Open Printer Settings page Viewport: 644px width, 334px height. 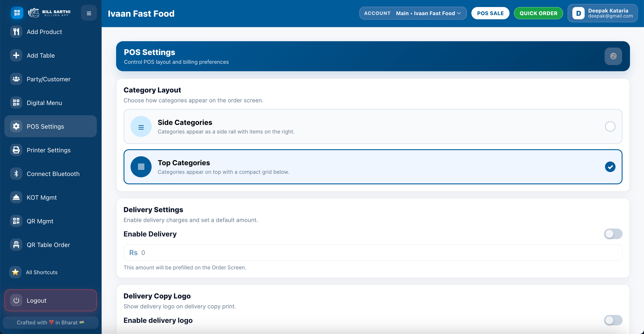[x=51, y=150]
